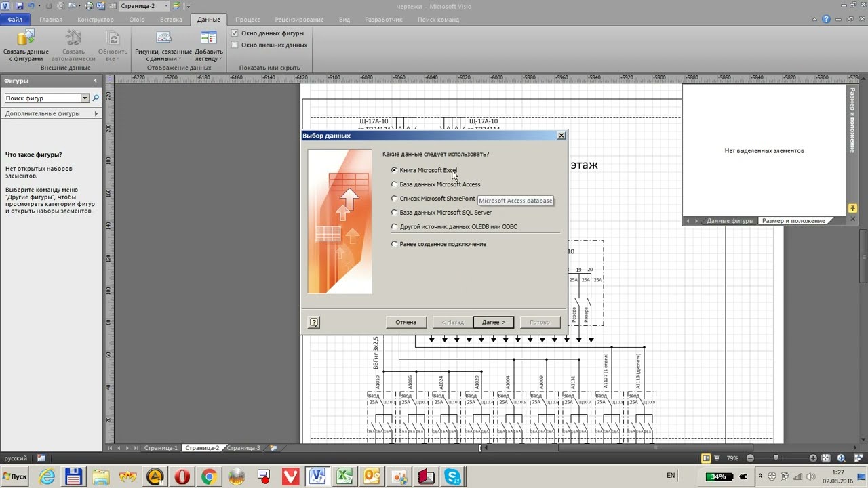Viewport: 868px width, 488px height.
Task: Open the Страница-2 page dropdown in toolbar
Action: click(165, 5)
